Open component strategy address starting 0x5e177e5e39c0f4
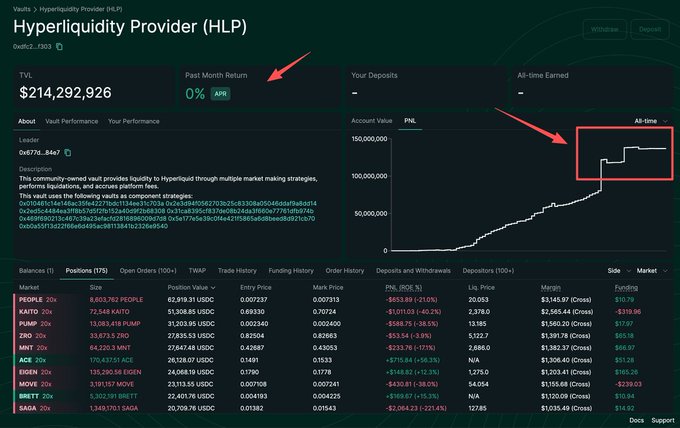680x428 pixels. point(242,219)
